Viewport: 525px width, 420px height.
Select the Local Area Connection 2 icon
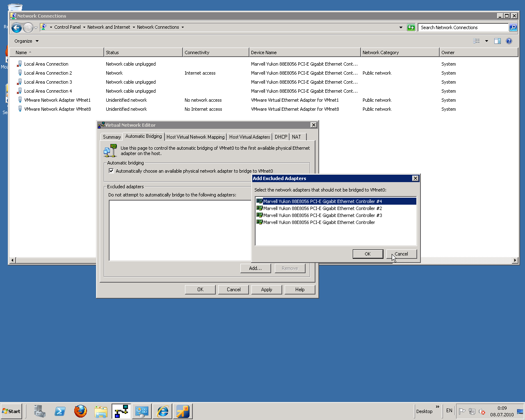point(19,73)
